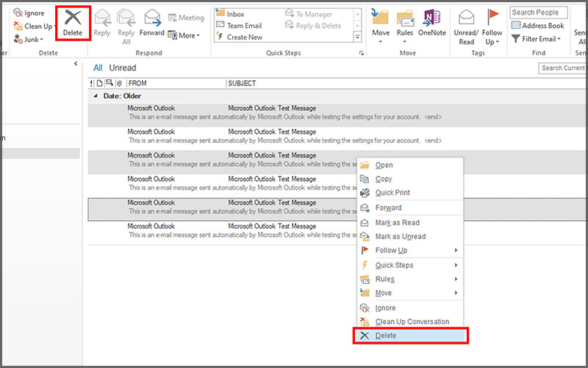Select the Create New quick step
The height and width of the screenshot is (368, 588).
(x=240, y=38)
